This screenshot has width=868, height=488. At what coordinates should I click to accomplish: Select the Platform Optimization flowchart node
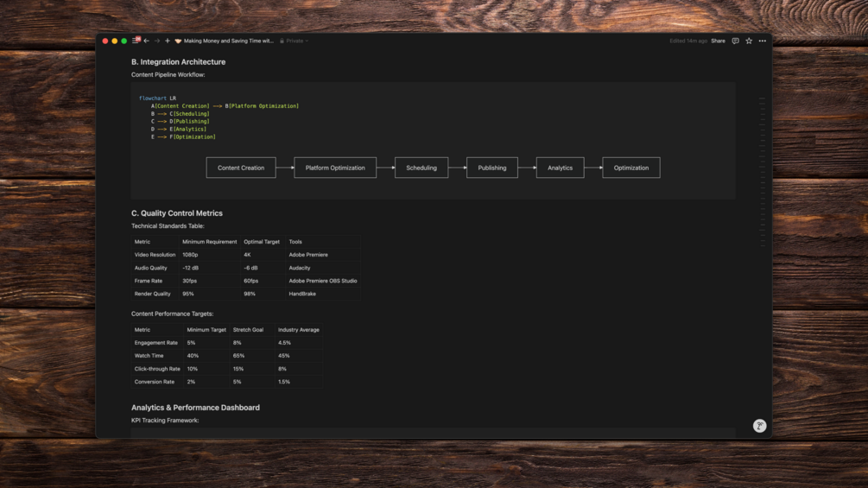pyautogui.click(x=335, y=168)
